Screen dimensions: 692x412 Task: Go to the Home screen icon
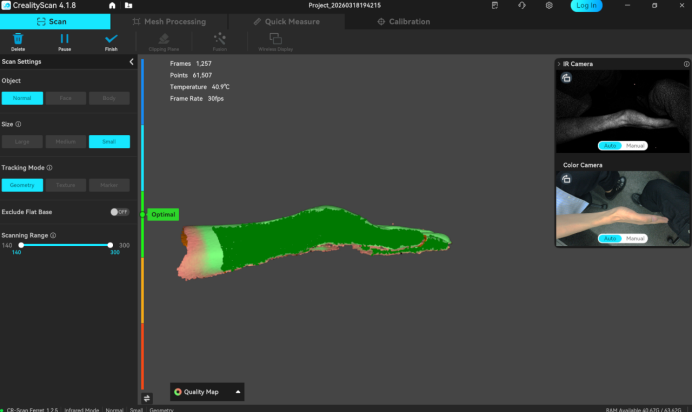tap(114, 6)
